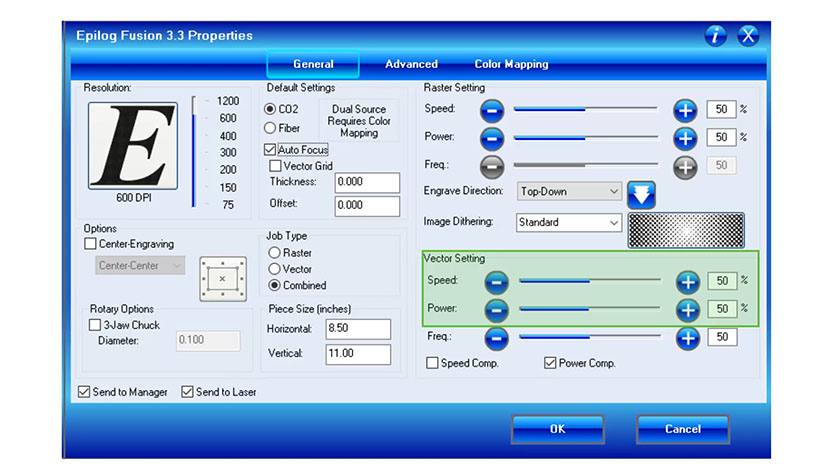This screenshot has height=473, width=830.
Task: Click the center-engraving position grid icon
Action: pyautogui.click(x=222, y=278)
